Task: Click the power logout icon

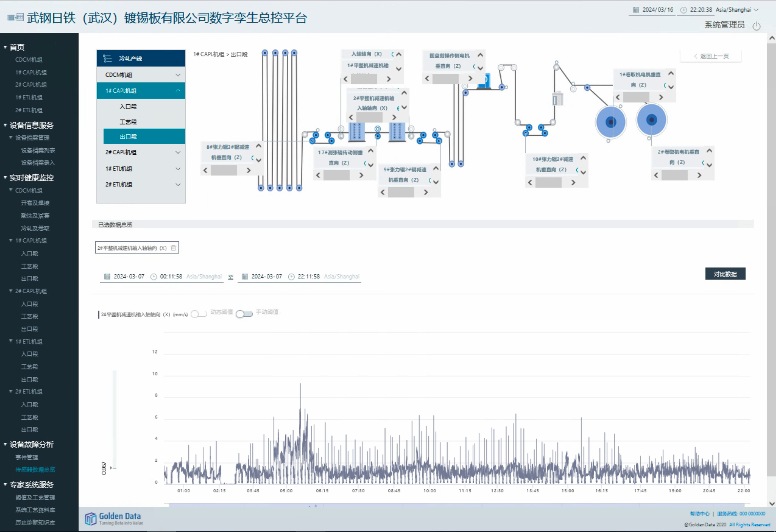Action: click(x=756, y=26)
